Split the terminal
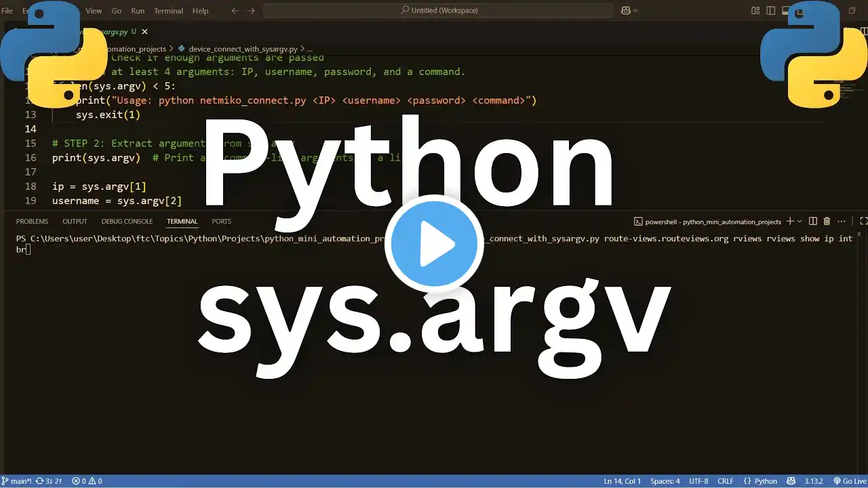The width and height of the screenshot is (868, 488). pyautogui.click(x=813, y=221)
